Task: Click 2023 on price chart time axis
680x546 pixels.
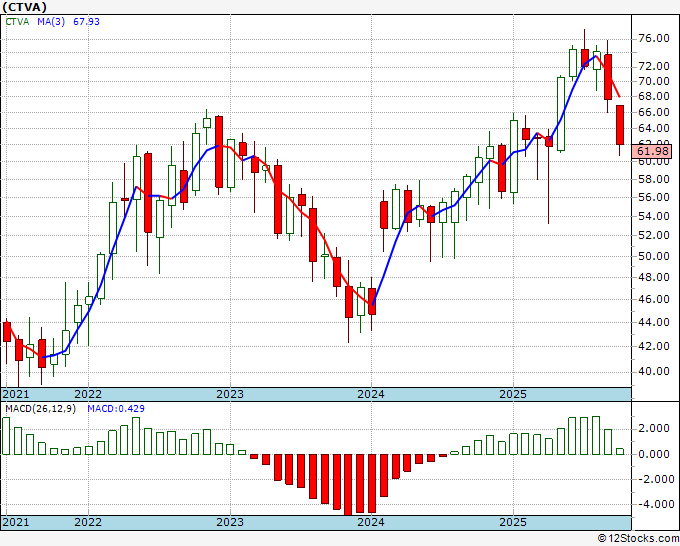Action: click(230, 394)
